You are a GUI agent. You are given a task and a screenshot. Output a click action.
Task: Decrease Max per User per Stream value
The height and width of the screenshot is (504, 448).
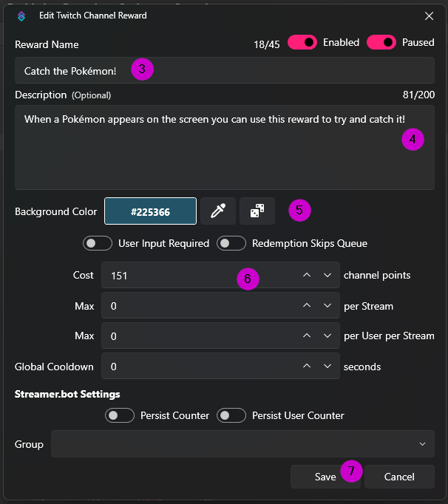coord(327,336)
